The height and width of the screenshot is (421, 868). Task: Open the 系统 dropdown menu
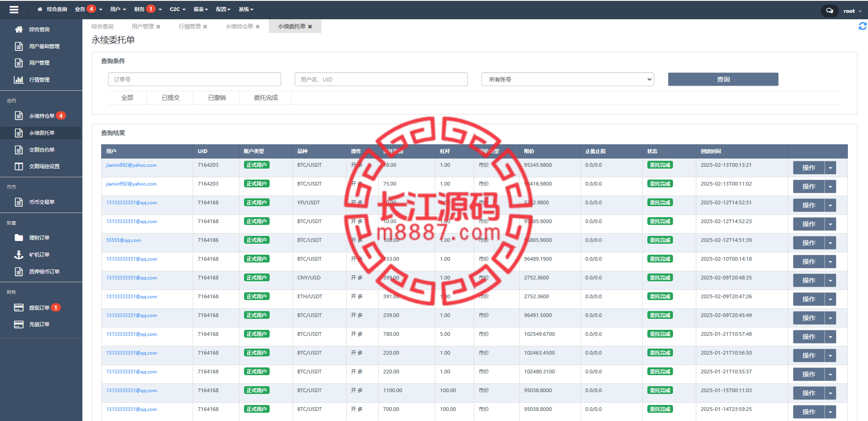click(x=246, y=9)
